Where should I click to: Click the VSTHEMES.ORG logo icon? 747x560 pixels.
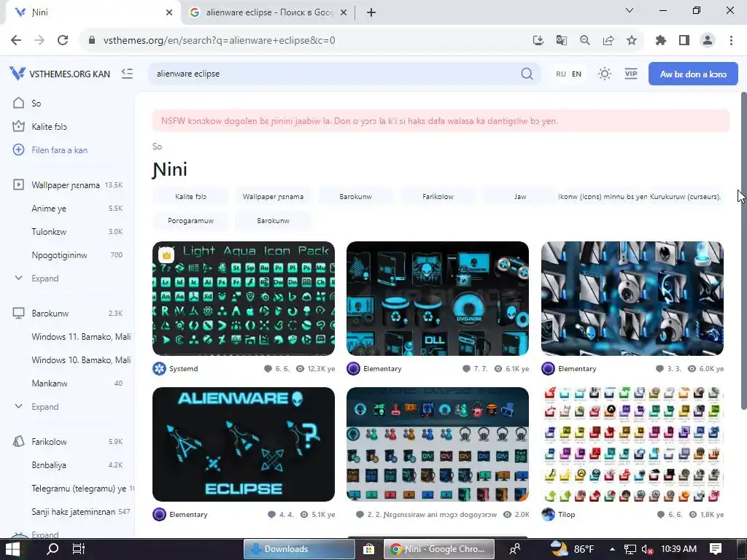(18, 74)
